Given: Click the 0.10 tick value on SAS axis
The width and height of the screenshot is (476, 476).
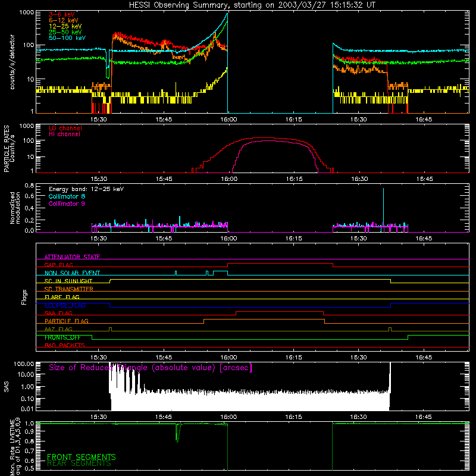Looking at the screenshot, I should [27, 399].
